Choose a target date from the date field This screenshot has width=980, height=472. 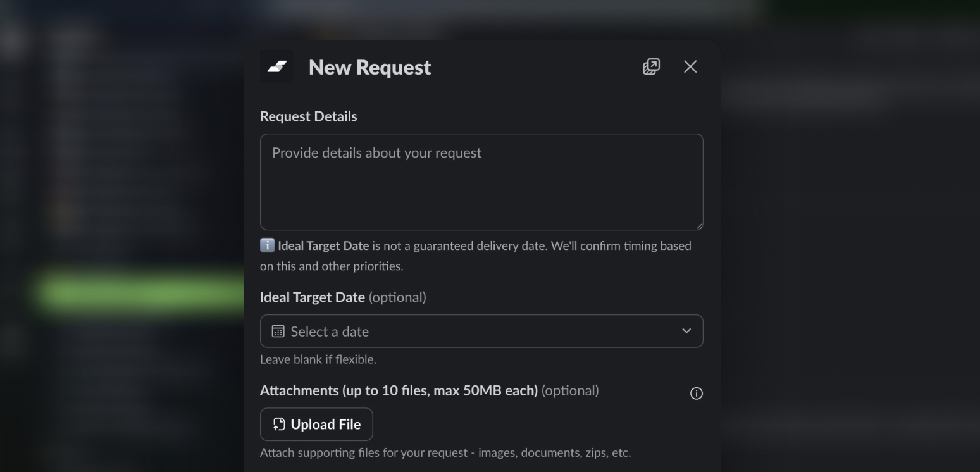(x=481, y=331)
